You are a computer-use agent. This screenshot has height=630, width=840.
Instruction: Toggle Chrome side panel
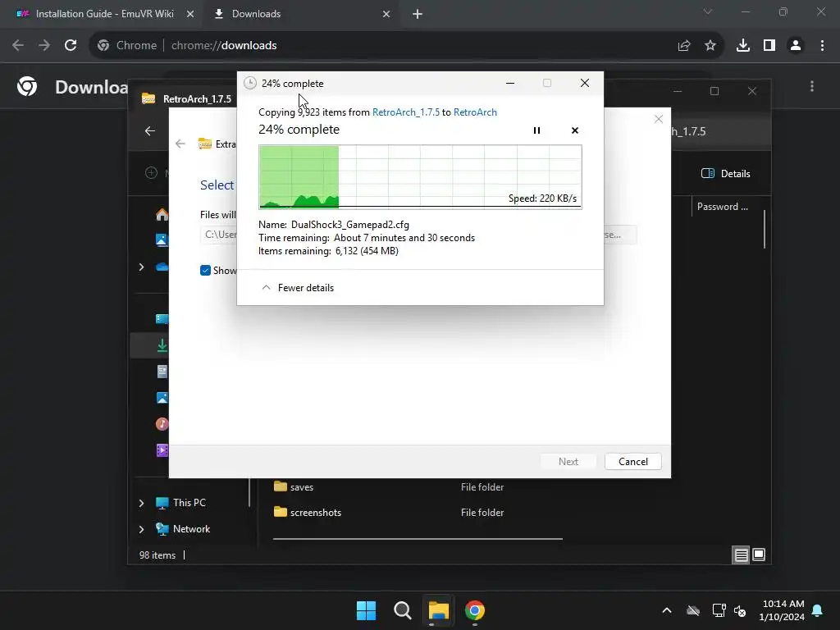pos(769,46)
